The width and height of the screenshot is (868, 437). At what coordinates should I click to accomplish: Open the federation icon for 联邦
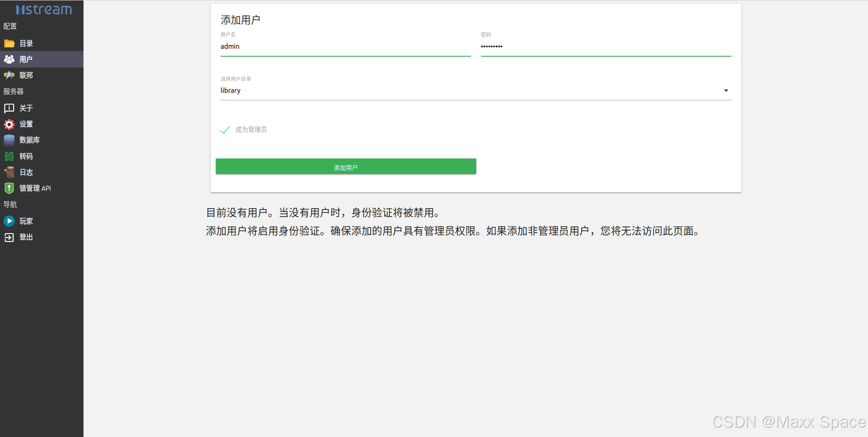point(9,75)
